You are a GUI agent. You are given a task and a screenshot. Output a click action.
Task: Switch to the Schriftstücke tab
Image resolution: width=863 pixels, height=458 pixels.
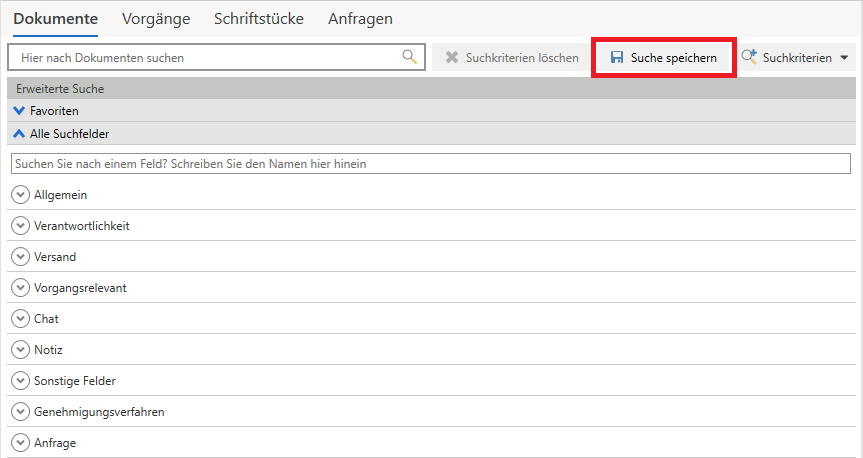(258, 19)
